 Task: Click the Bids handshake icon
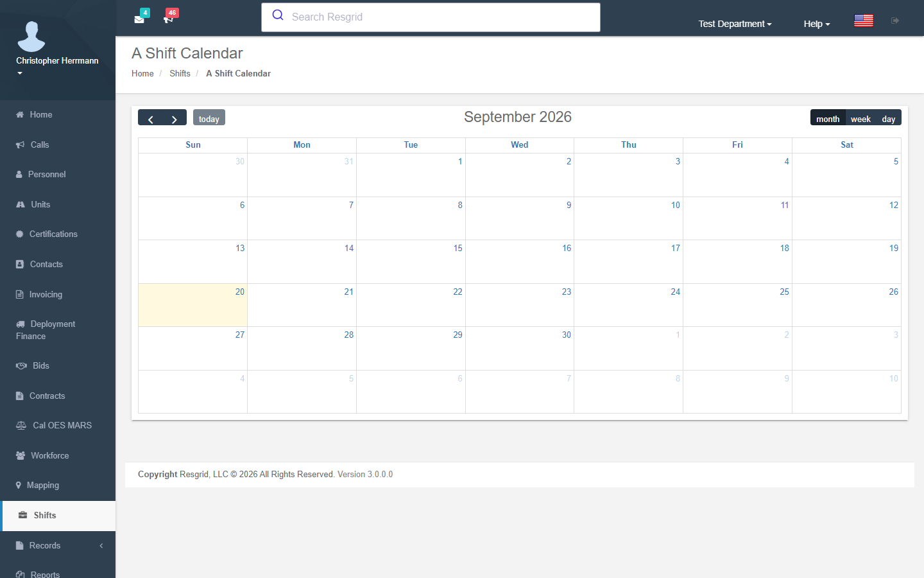[21, 365]
